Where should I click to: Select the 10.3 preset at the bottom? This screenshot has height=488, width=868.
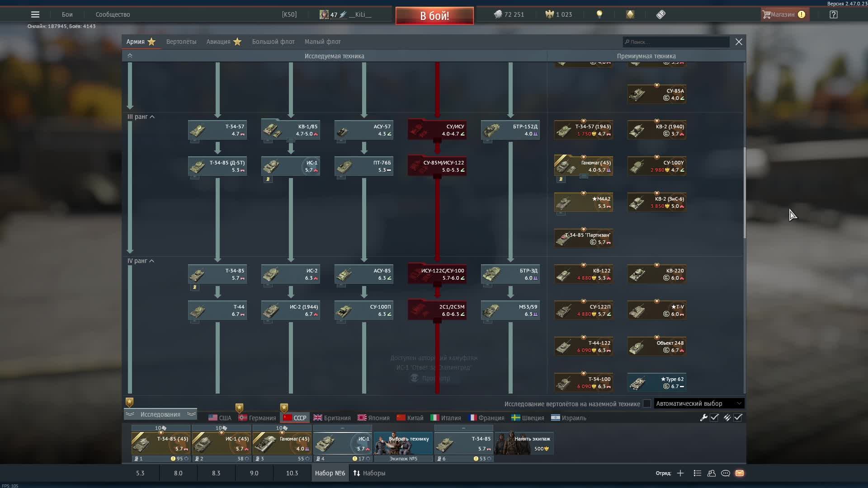click(x=292, y=473)
